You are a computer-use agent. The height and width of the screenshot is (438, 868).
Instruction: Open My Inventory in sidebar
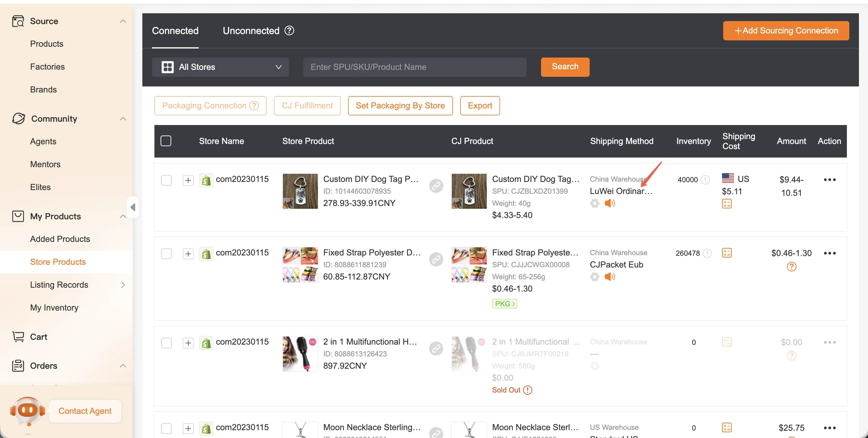tap(54, 307)
